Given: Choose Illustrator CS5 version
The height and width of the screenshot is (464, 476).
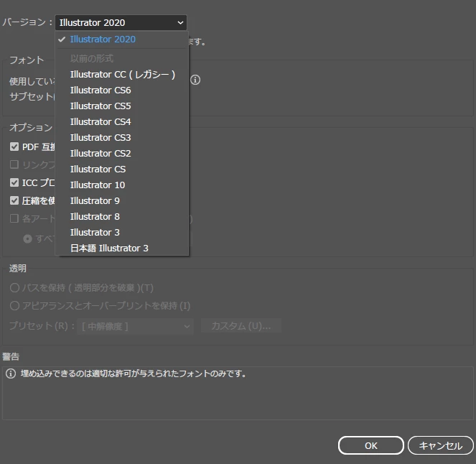Looking at the screenshot, I should [122, 106].
